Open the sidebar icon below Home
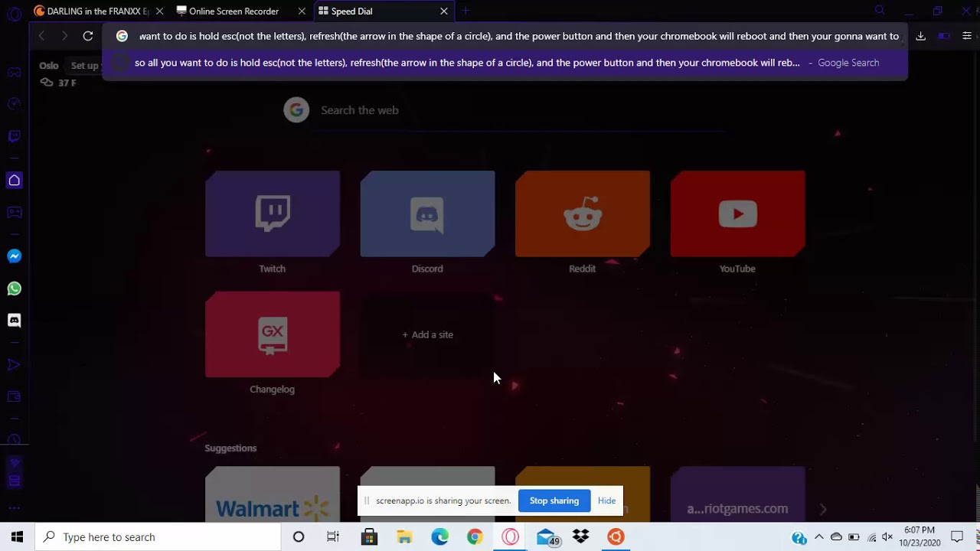The image size is (980, 551). [x=14, y=213]
